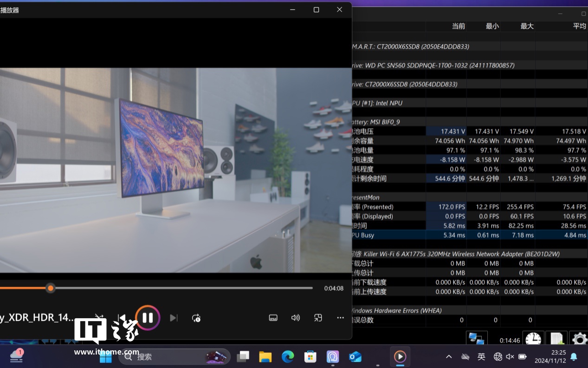Viewport: 588px width, 368px height.
Task: Click the HWiNFO network computers icon
Action: [476, 339]
